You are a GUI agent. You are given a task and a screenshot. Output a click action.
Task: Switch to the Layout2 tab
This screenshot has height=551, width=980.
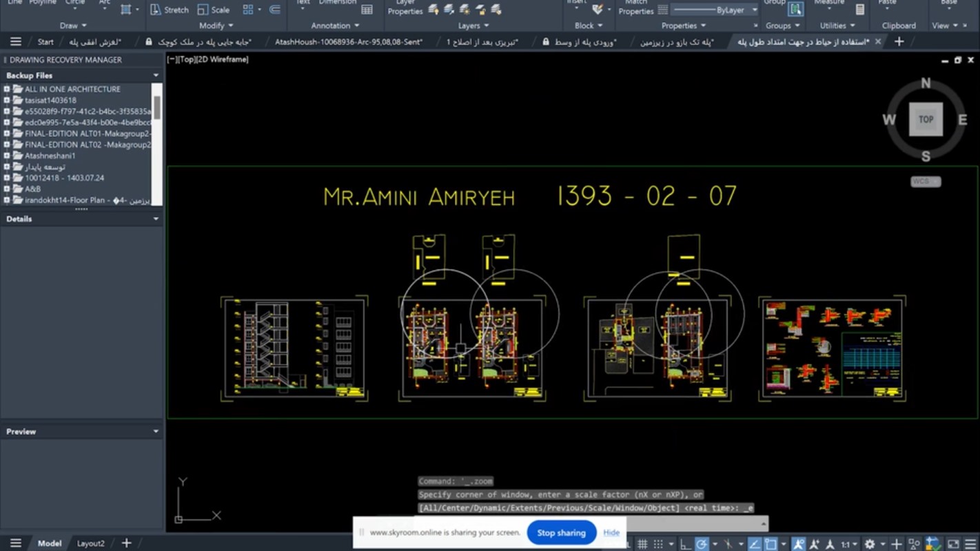pyautogui.click(x=90, y=543)
